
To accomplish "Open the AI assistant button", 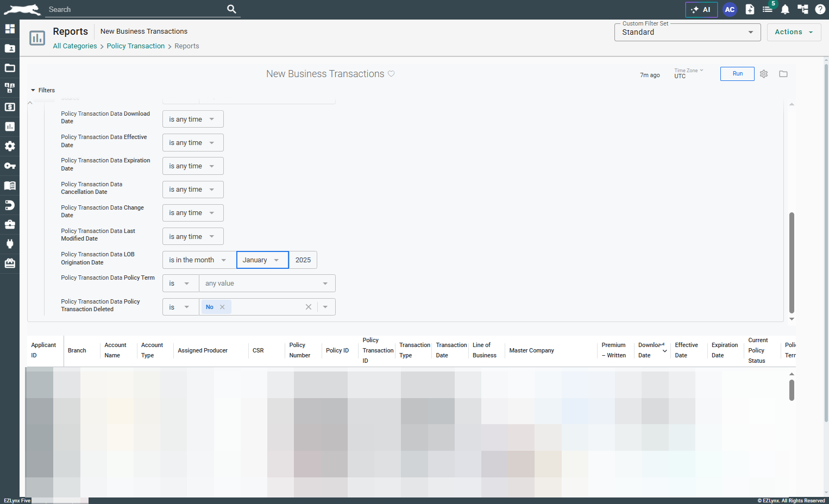I will point(701,10).
